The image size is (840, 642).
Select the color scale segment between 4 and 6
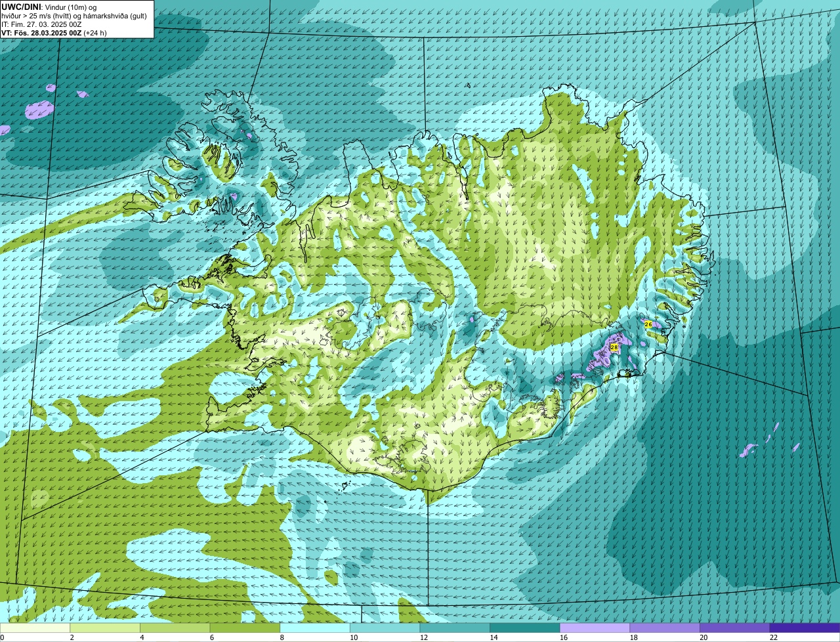pyautogui.click(x=175, y=628)
